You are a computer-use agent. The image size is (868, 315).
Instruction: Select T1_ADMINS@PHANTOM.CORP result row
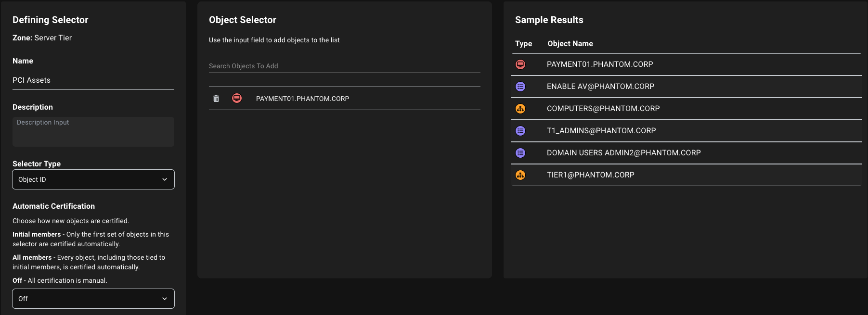pos(687,131)
